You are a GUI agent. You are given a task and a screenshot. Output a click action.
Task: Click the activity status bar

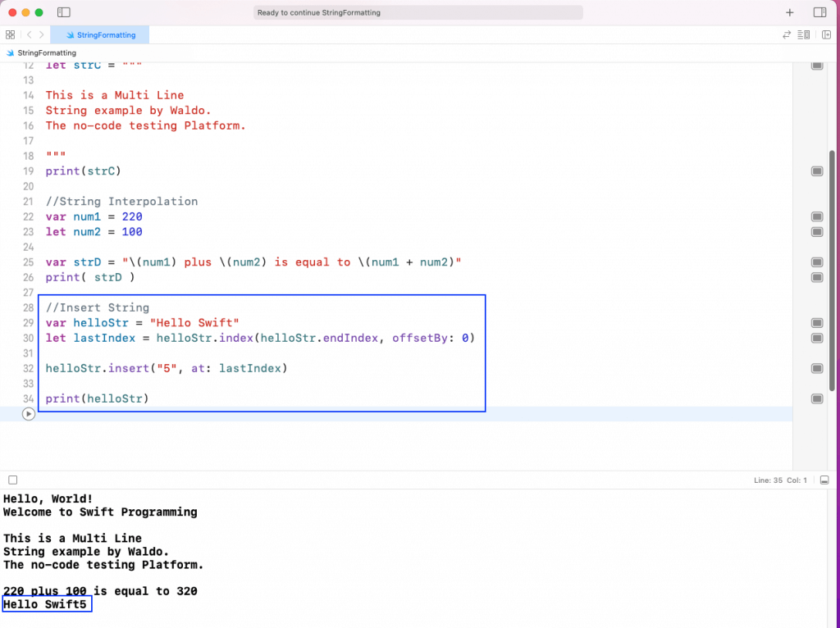418,12
